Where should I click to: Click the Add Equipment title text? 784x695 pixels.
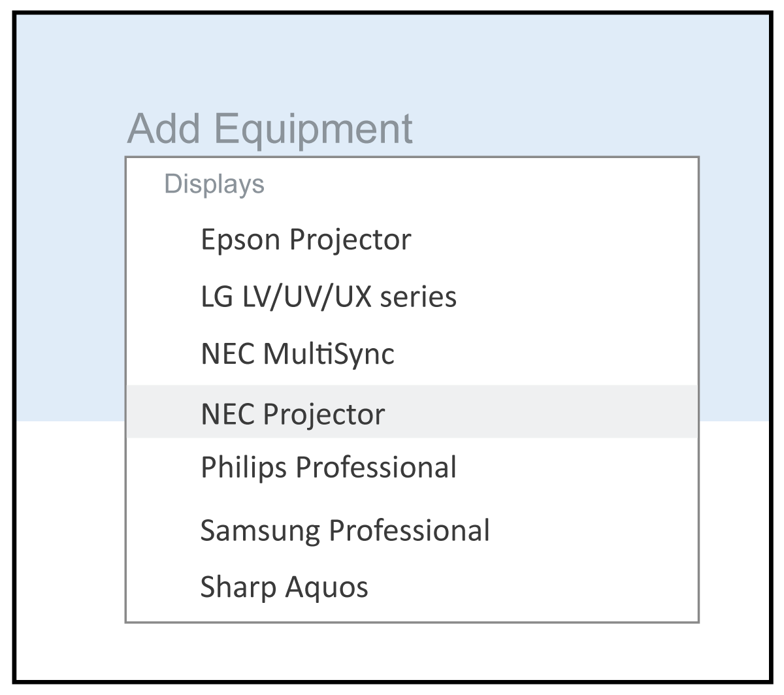270,129
